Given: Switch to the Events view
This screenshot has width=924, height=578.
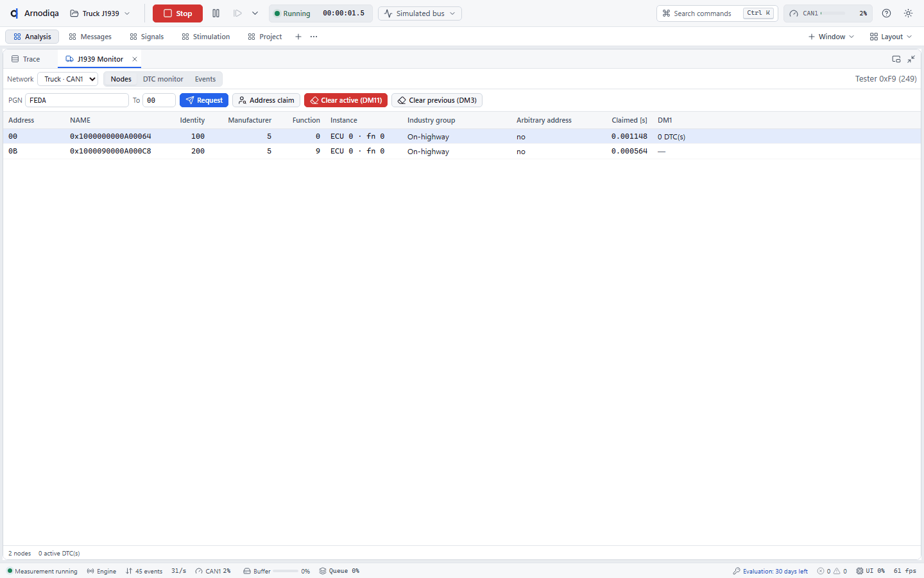Looking at the screenshot, I should pos(205,79).
